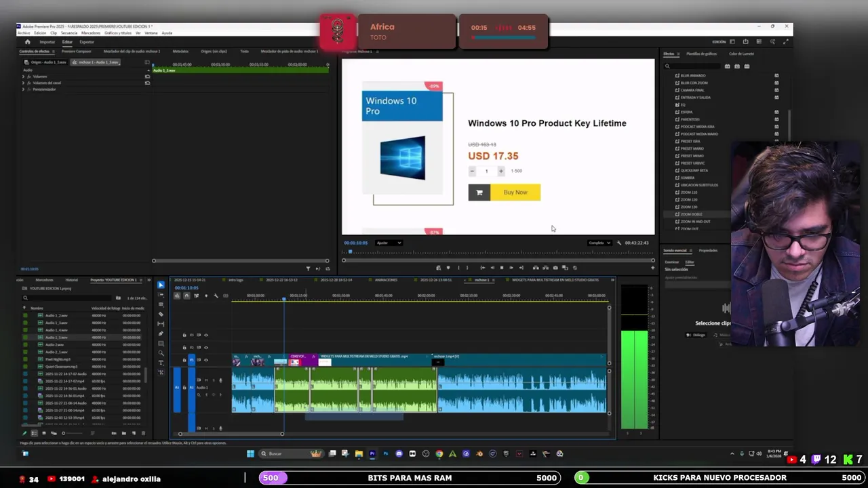Expand the Volumen effect properties

point(23,77)
